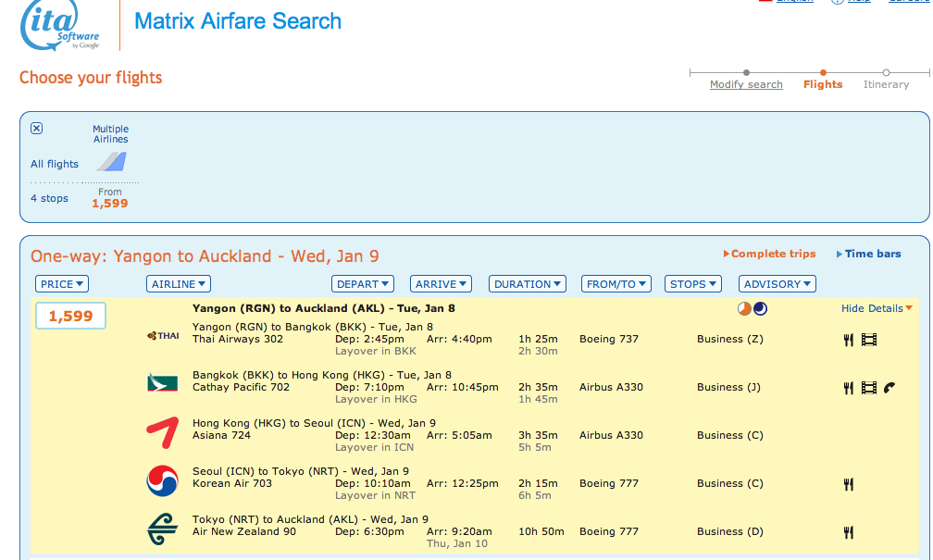Click Cathay Pacific 702 flight number
The width and height of the screenshot is (933, 560).
(241, 388)
